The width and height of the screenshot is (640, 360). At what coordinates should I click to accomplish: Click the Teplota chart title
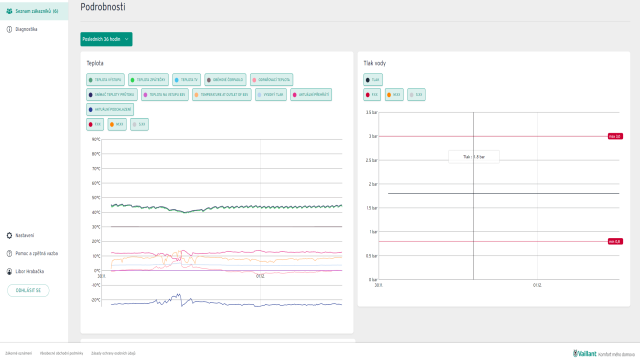coord(95,63)
